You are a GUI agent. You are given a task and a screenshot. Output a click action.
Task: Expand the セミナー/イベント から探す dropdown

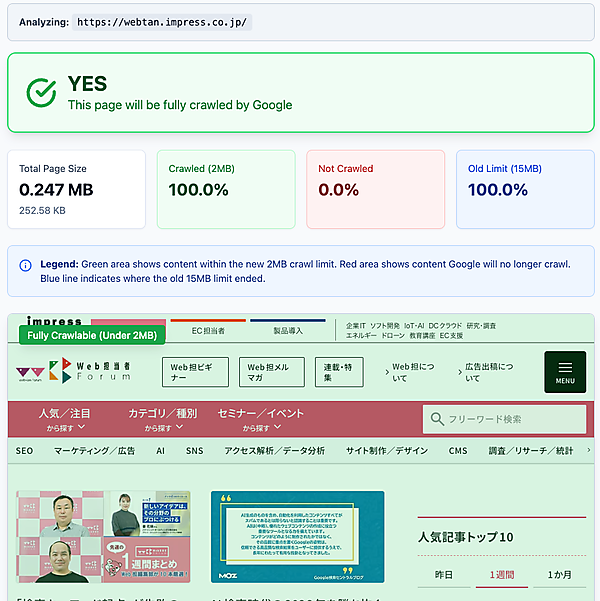261,419
